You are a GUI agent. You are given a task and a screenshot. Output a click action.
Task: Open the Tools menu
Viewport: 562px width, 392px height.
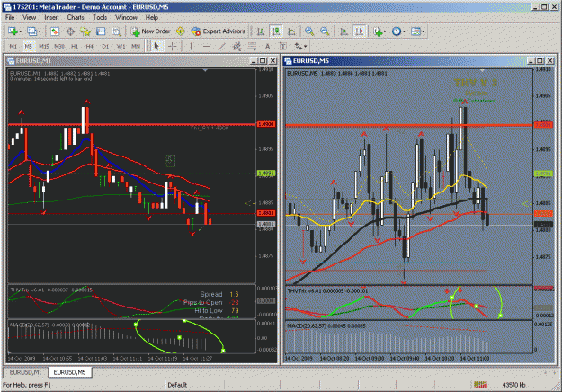[100, 17]
